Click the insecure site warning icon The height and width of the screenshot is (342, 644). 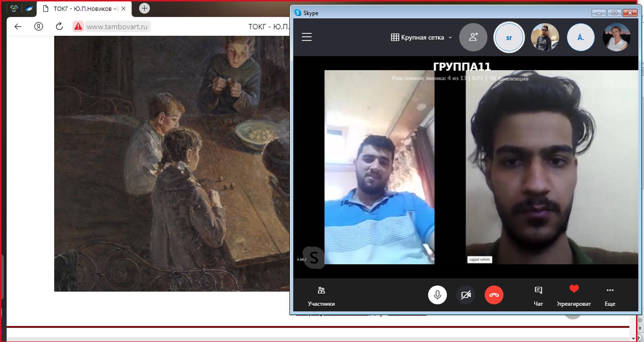point(78,27)
